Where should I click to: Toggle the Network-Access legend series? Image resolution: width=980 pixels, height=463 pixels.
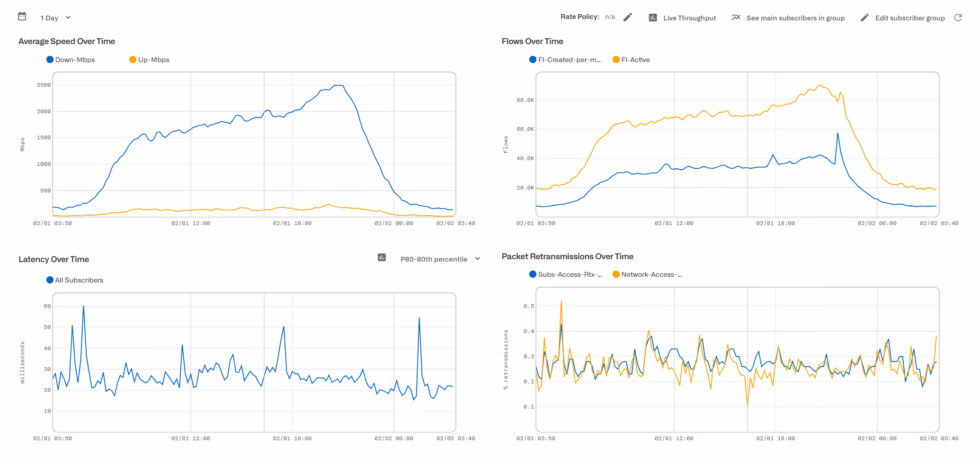click(x=647, y=274)
